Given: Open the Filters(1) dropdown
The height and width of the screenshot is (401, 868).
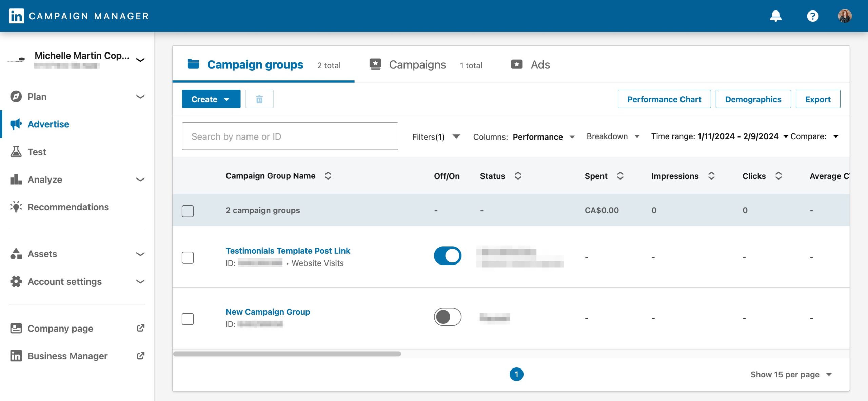Looking at the screenshot, I should (x=436, y=136).
